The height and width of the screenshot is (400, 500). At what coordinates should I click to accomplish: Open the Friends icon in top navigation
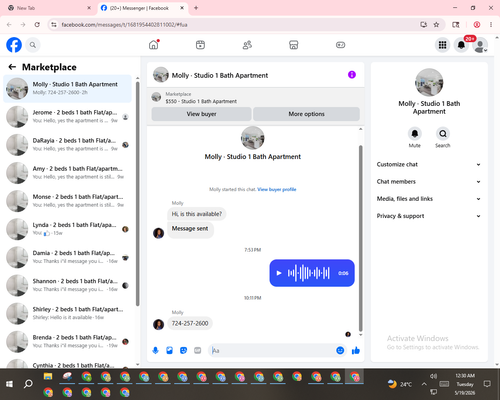click(247, 45)
